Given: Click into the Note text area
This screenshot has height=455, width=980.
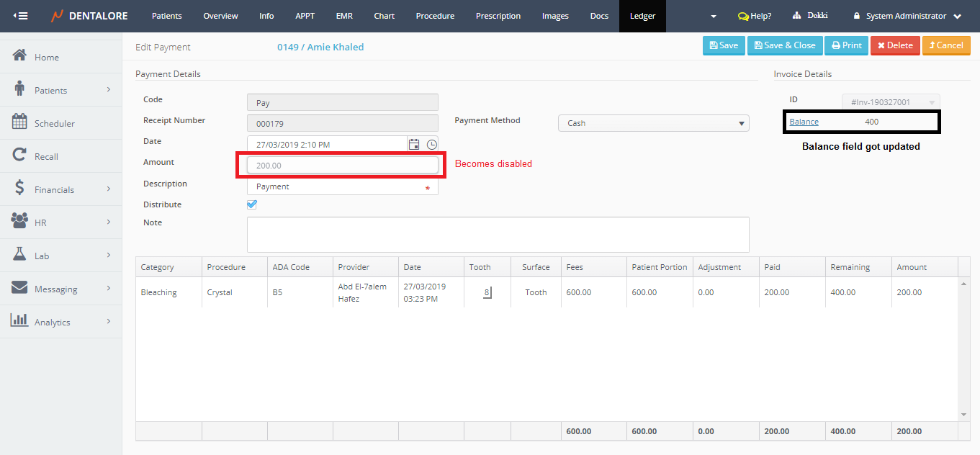Looking at the screenshot, I should click(498, 235).
